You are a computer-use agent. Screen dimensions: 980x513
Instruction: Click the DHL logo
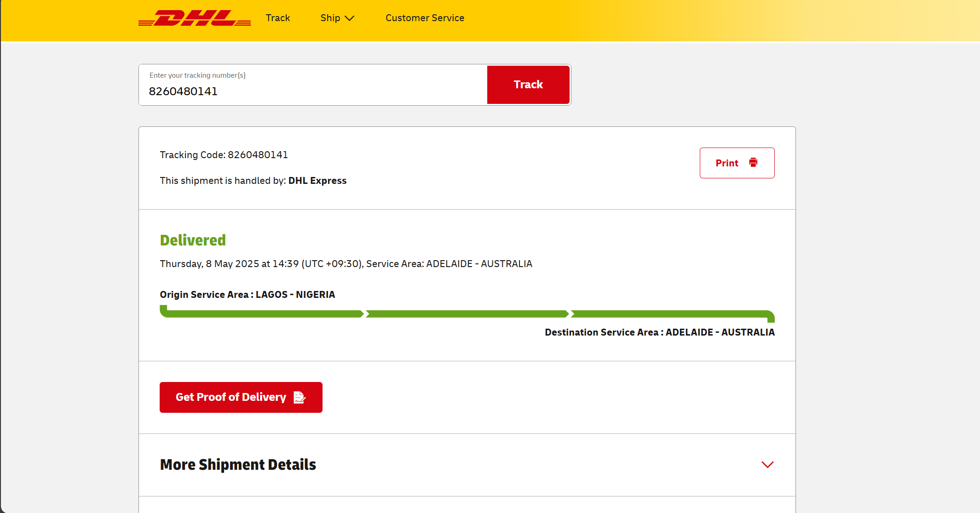[195, 18]
